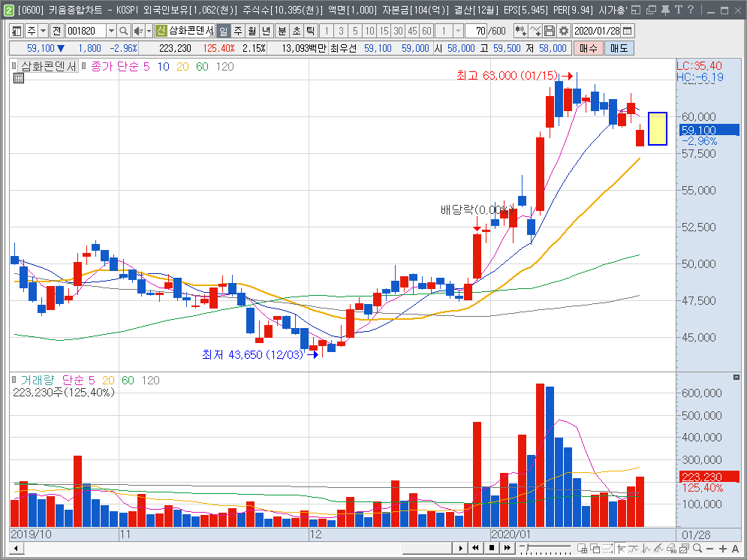The height and width of the screenshot is (560, 747).
Task: Select tick 틱 period toggle
Action: [x=311, y=31]
